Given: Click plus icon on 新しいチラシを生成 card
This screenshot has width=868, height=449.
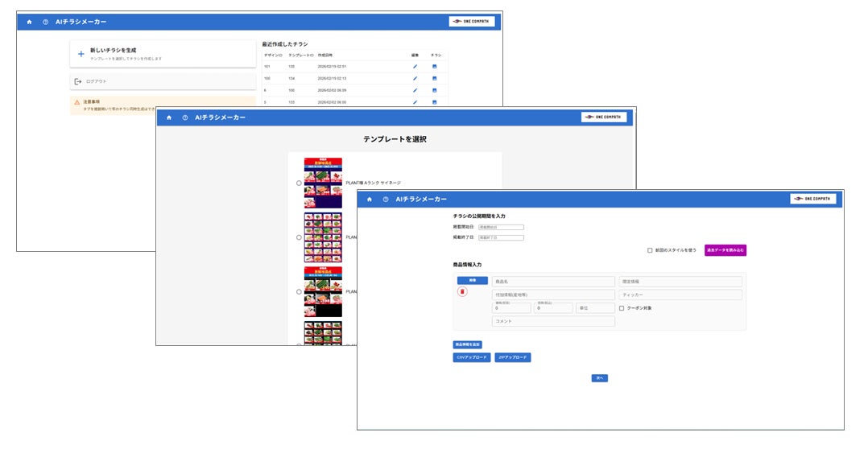Looking at the screenshot, I should 81,54.
